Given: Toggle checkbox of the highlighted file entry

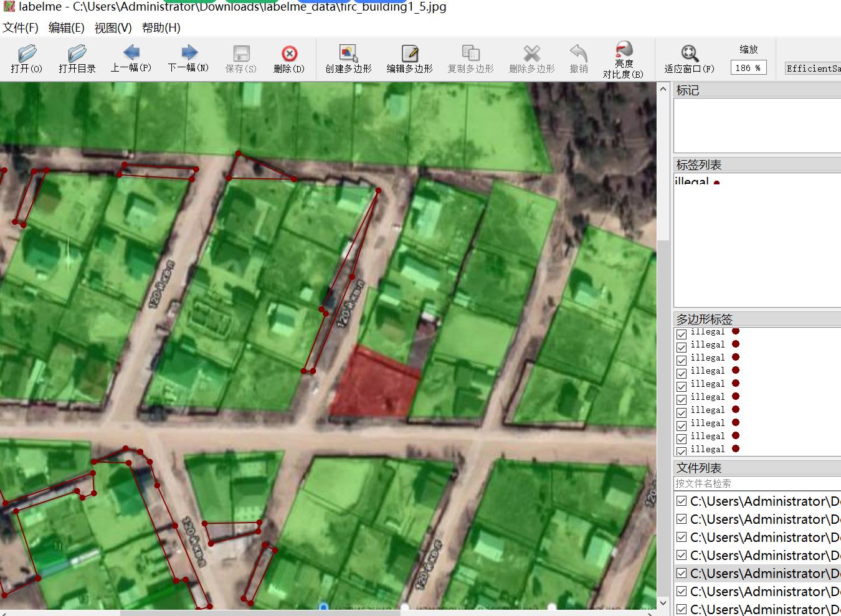Looking at the screenshot, I should pos(682,573).
